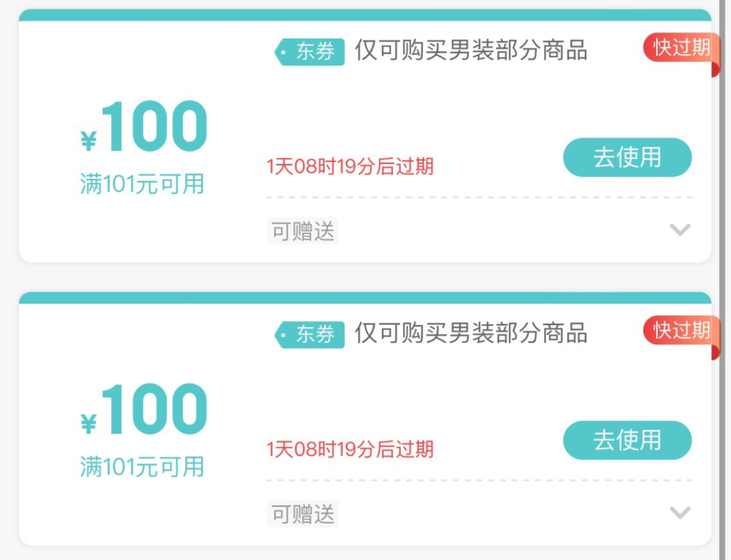The height and width of the screenshot is (560, 731).
Task: Click the first coupon's 满101元可用 condition text
Action: tap(142, 184)
